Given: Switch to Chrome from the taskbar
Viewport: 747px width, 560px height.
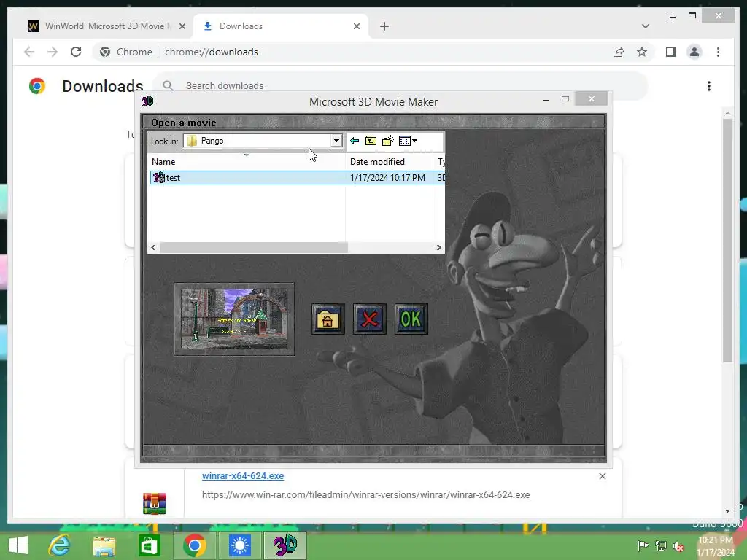Looking at the screenshot, I should tap(194, 545).
